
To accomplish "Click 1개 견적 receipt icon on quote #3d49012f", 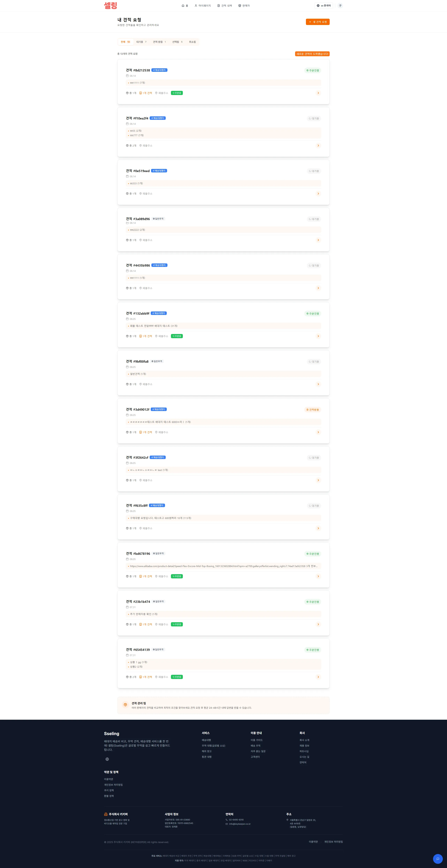I will coord(140,432).
